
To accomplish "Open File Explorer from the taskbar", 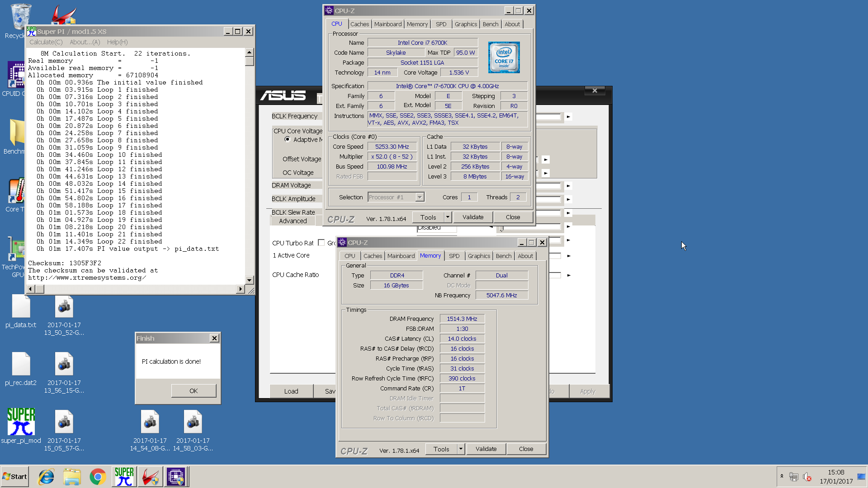I will [72, 477].
